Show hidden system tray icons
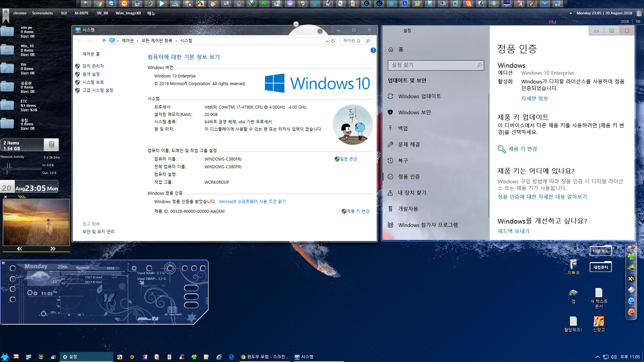Screen dimensions: 644x362 597,357
